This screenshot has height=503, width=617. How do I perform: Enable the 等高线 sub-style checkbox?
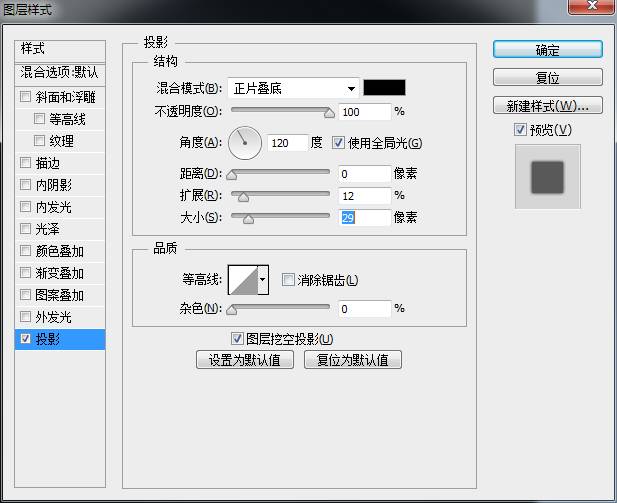coord(39,119)
